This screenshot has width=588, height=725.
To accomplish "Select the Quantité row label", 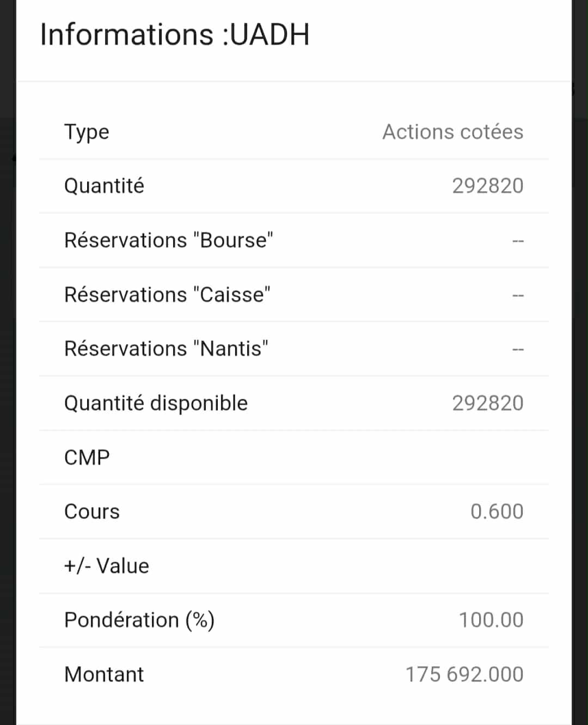I will 104,186.
